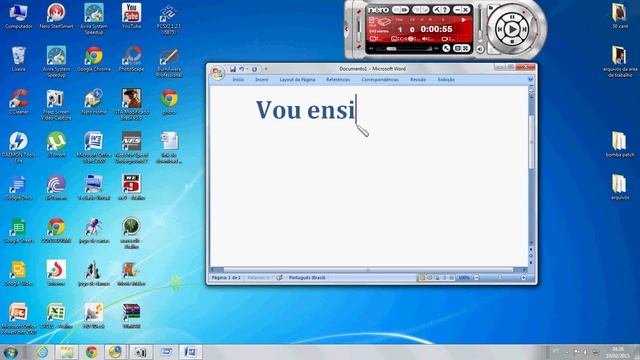
Task: Click the Next track button on Nero wheel
Action: [x=524, y=29]
